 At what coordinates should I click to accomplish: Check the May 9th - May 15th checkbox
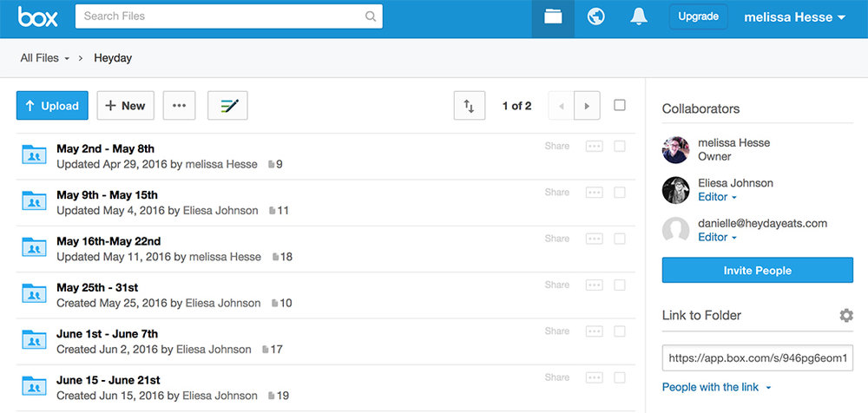point(620,192)
